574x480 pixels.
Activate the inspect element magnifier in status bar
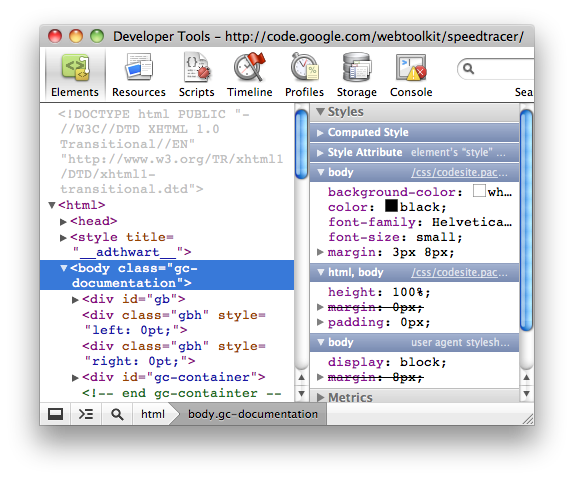(117, 414)
